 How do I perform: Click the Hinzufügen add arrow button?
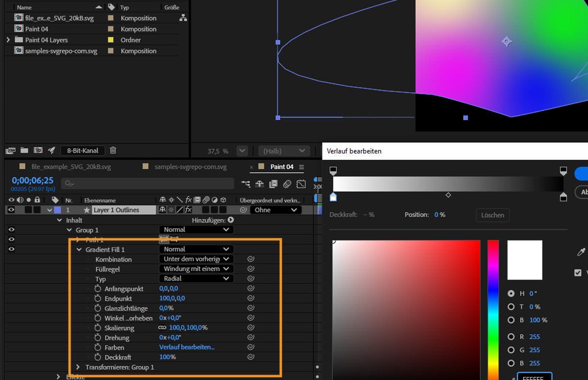click(231, 220)
